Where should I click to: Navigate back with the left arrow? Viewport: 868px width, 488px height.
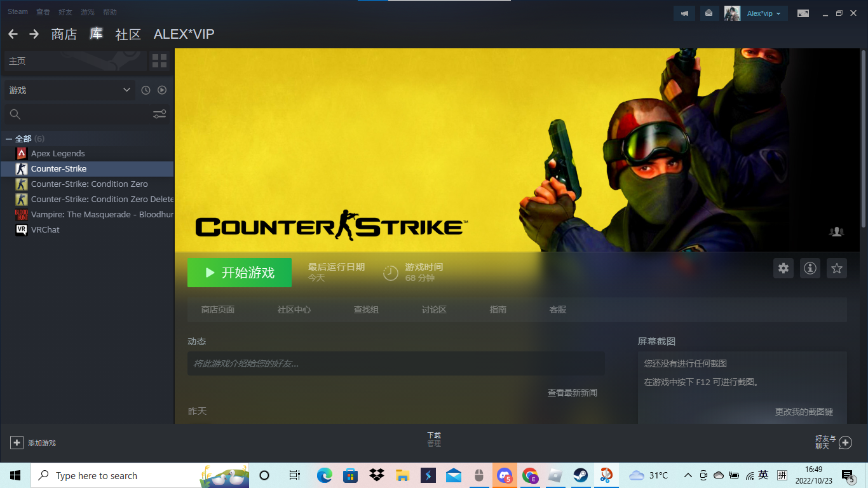pyautogui.click(x=13, y=34)
